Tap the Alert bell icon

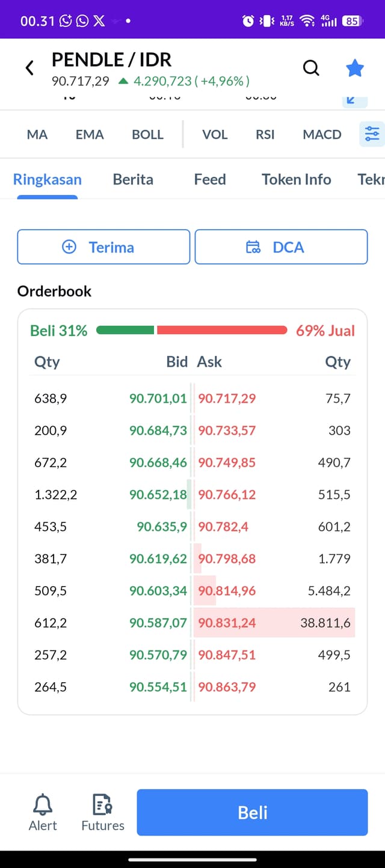point(43,804)
